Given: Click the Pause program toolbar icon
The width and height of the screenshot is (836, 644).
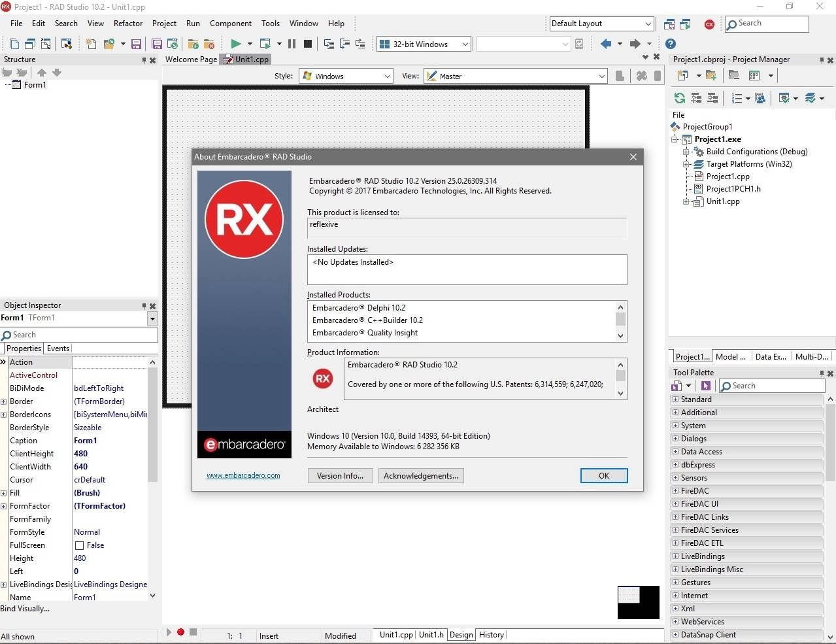Looking at the screenshot, I should [x=292, y=44].
